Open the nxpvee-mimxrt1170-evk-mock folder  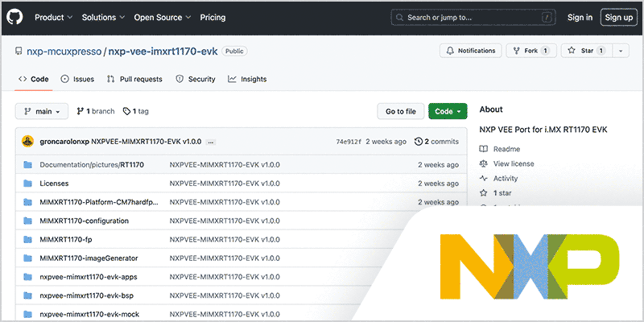pos(89,315)
